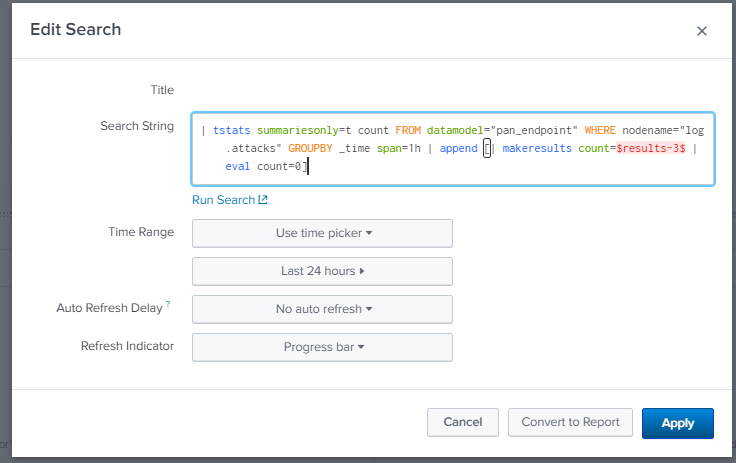Image resolution: width=736 pixels, height=463 pixels.
Task: Click the Edit Search dialog heading
Action: click(76, 30)
